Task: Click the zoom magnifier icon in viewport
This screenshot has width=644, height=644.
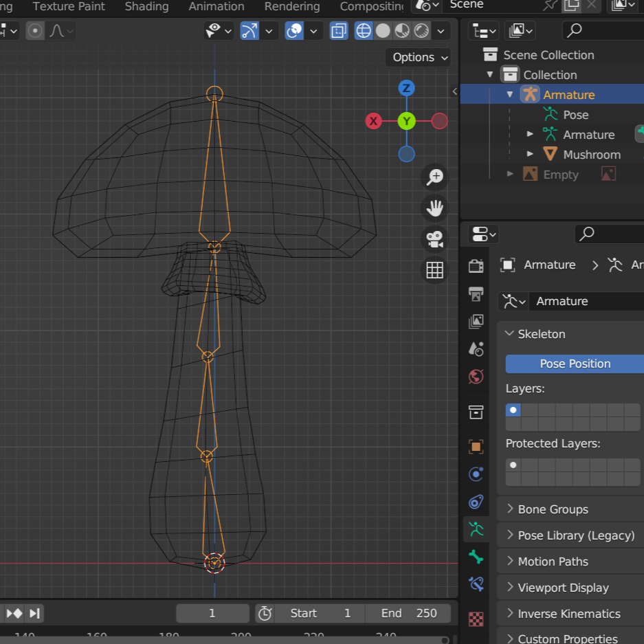Action: point(434,177)
